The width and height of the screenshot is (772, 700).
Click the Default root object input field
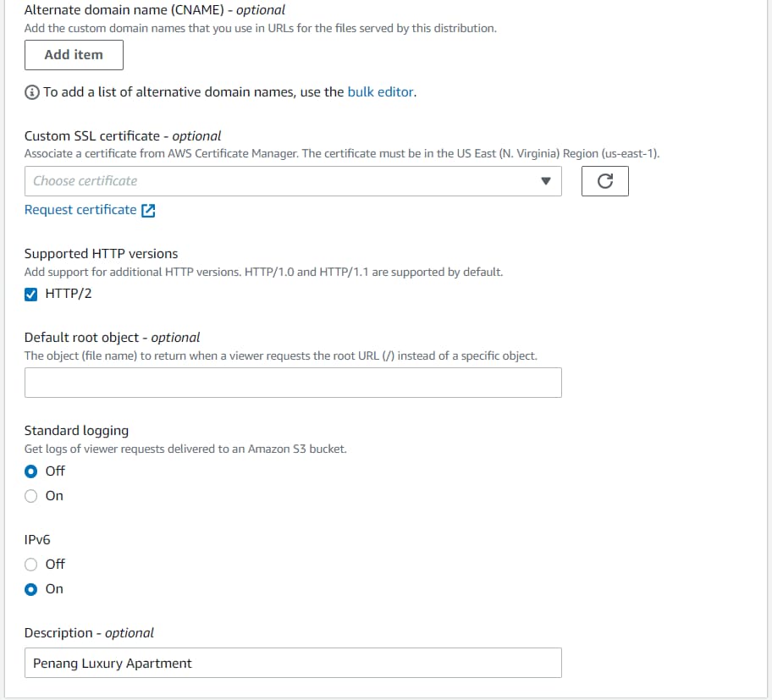coord(293,383)
